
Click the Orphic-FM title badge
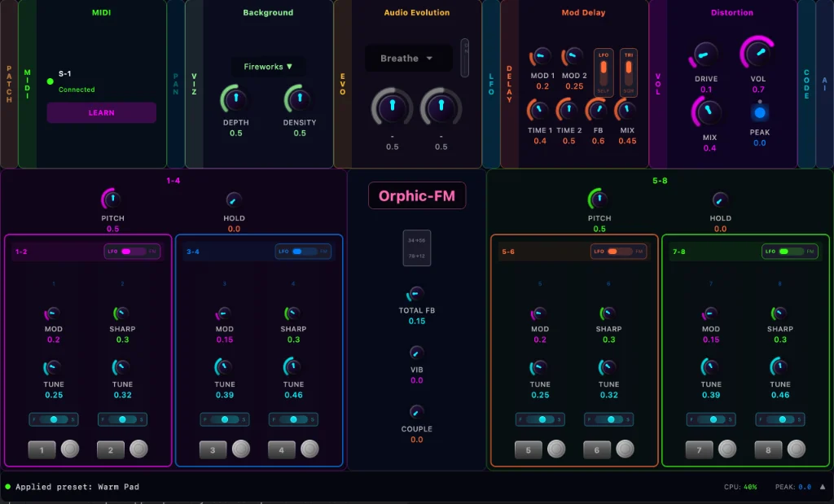coord(417,195)
